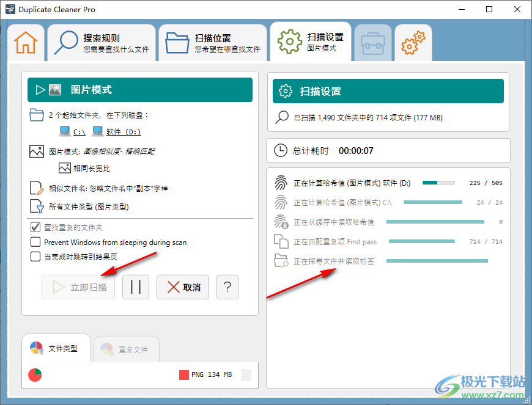This screenshot has width=532, height=405.
Task: Click the First pass matching progress bar
Action: pos(422,241)
